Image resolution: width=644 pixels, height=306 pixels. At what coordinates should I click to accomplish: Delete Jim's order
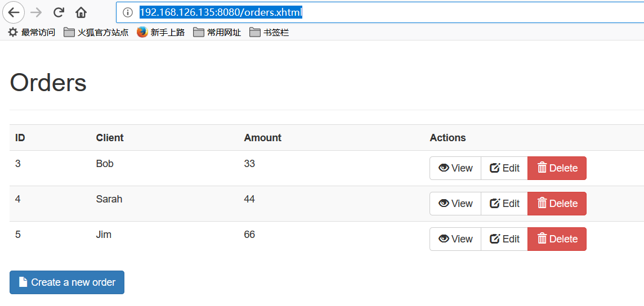coord(557,239)
